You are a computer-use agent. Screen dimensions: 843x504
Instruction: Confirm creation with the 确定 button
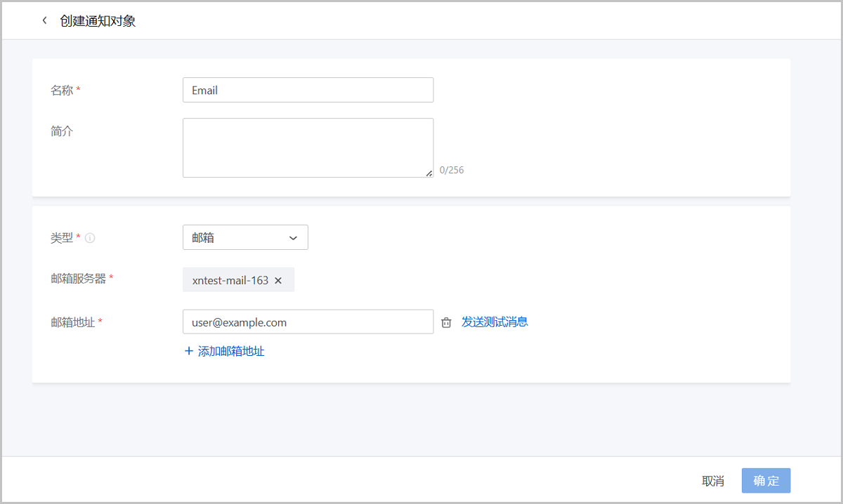click(766, 481)
